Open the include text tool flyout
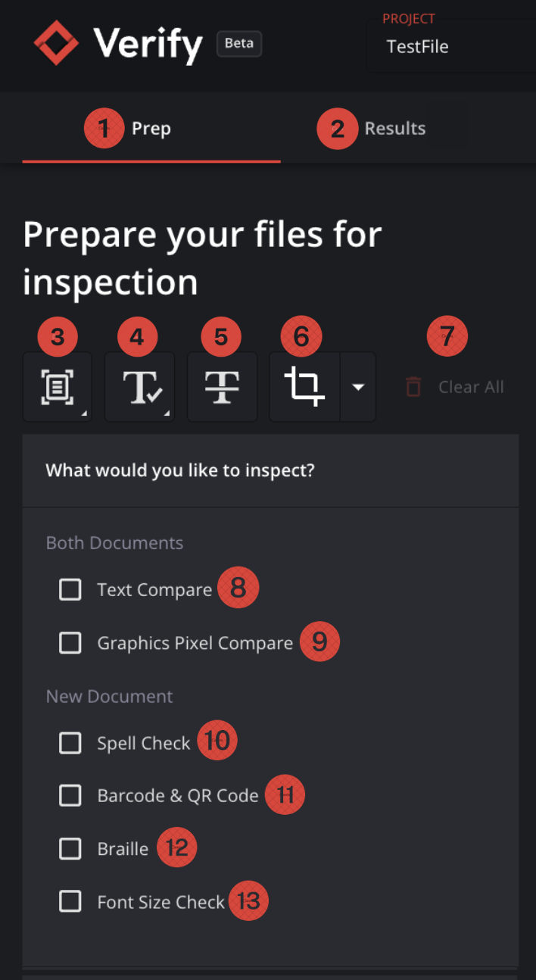536x980 pixels. tap(167, 414)
